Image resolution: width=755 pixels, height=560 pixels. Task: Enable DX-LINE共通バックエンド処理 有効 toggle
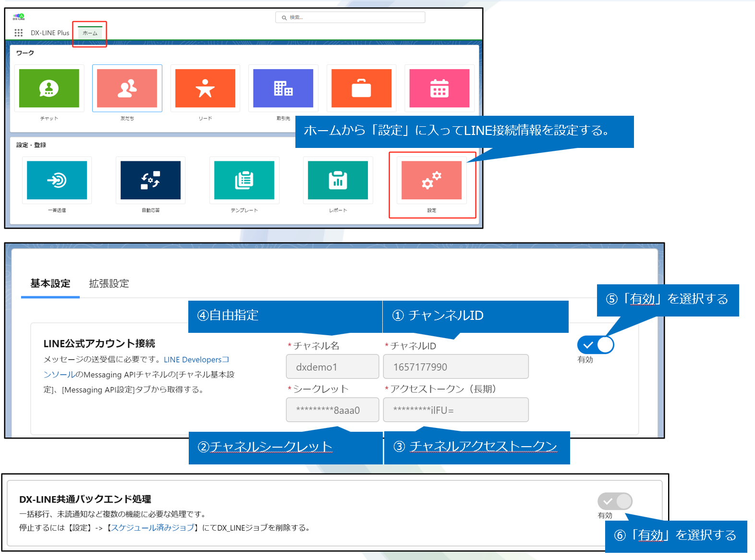tap(615, 501)
